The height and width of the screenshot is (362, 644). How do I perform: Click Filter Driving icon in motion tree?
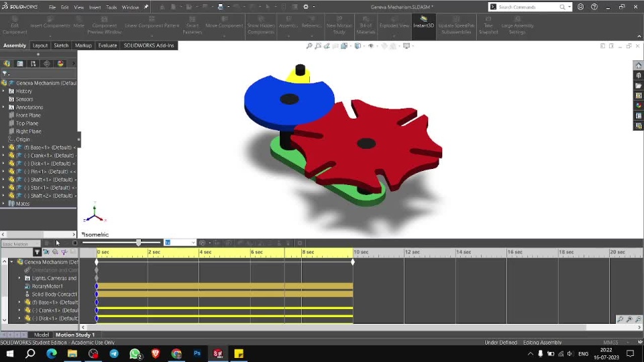click(x=55, y=252)
